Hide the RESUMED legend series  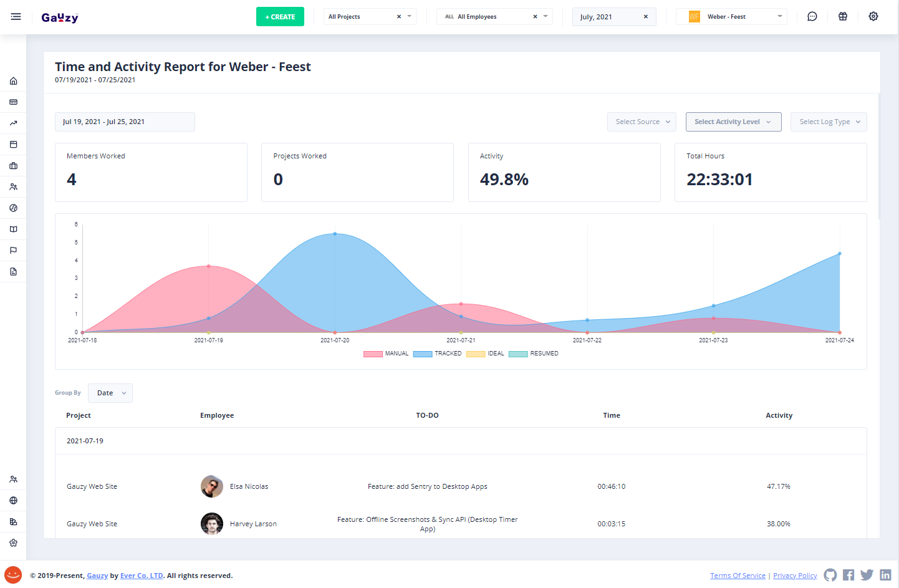534,354
